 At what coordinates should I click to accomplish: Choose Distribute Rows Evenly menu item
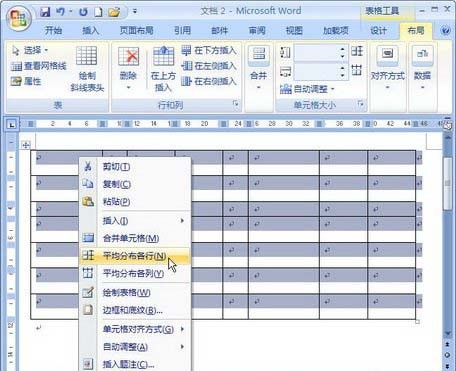pos(135,256)
